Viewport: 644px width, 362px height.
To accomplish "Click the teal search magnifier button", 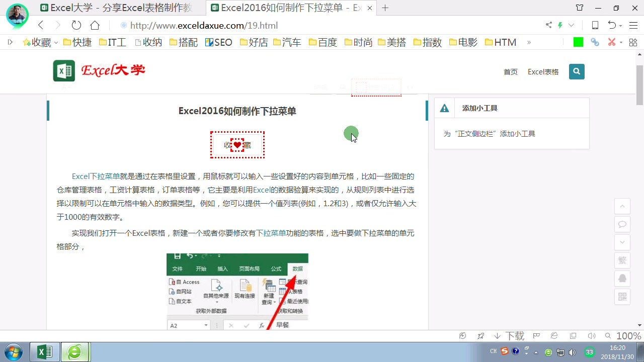I will [x=577, y=71].
